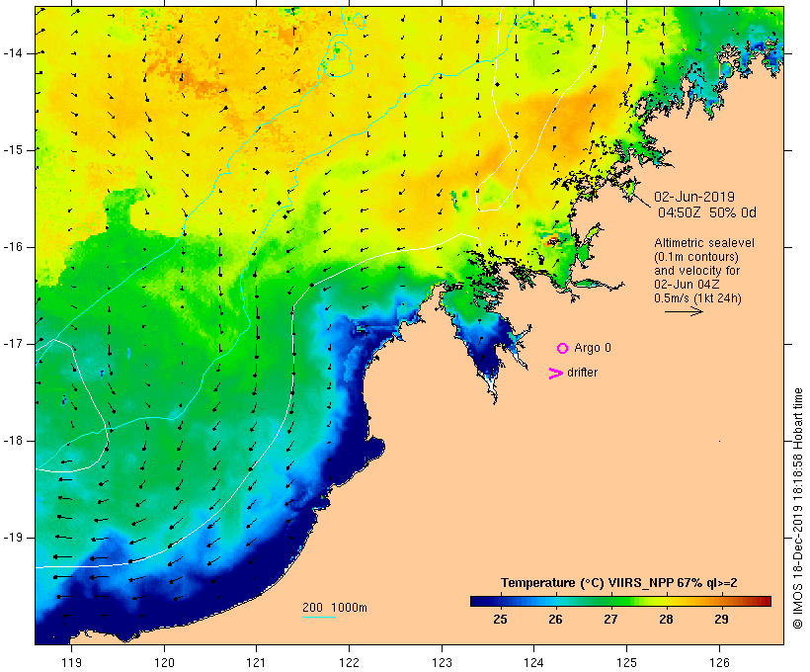Click the '0.5m/s (1kt 24h)' label
This screenshot has height=672, width=810.
click(697, 298)
